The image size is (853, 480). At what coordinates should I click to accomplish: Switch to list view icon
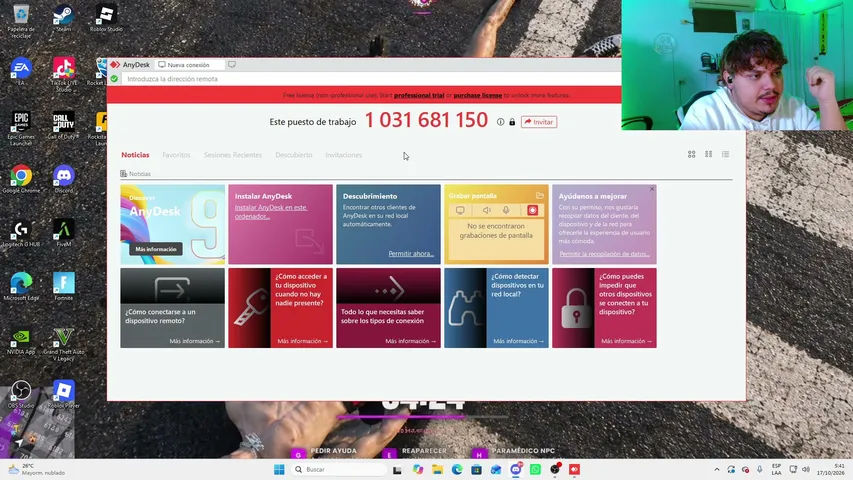725,155
